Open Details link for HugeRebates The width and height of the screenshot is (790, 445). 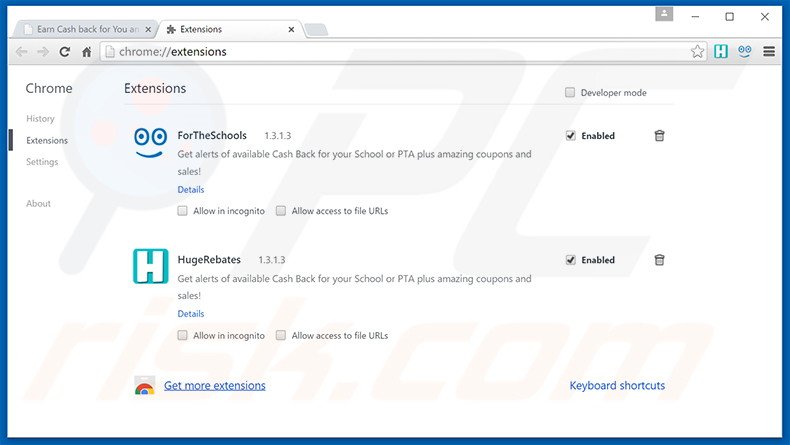point(191,313)
